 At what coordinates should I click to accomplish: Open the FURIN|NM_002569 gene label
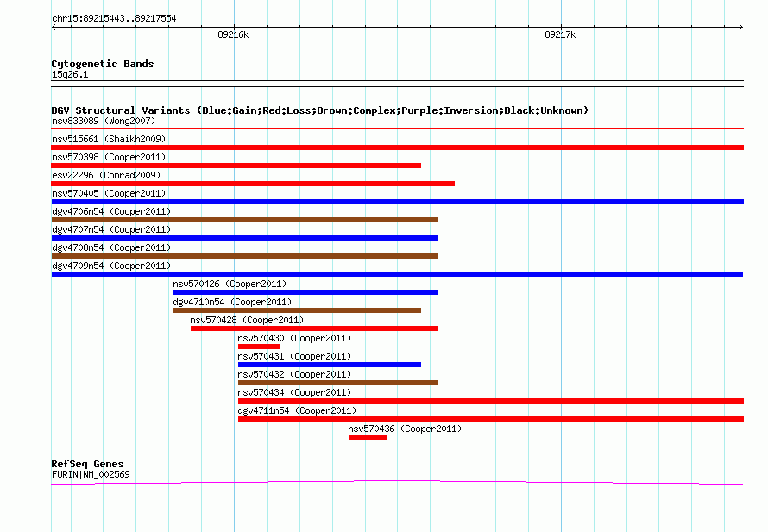point(91,474)
